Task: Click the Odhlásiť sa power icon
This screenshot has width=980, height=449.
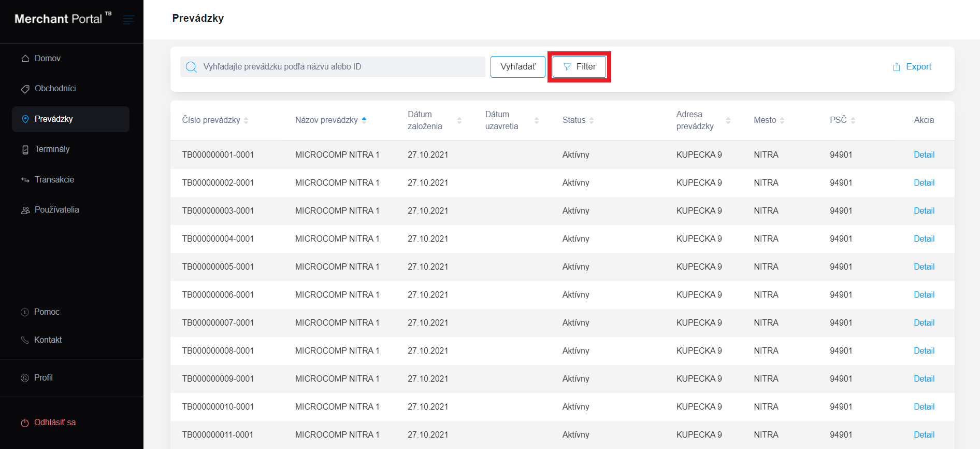Action: [24, 423]
